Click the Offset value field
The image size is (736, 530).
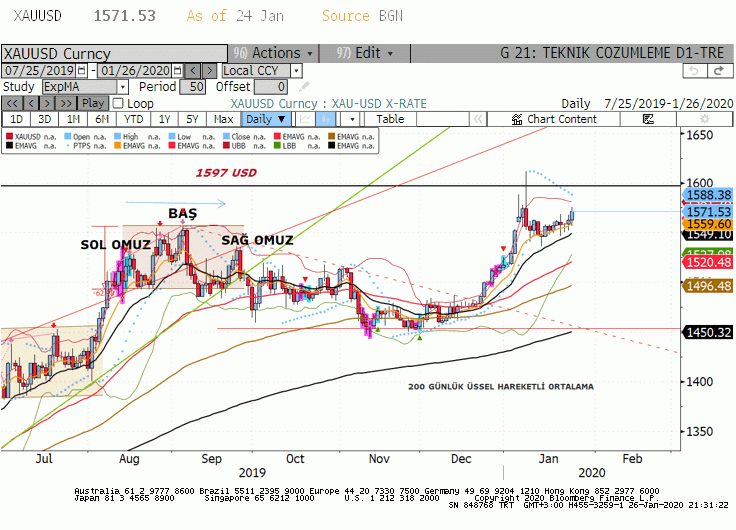coord(270,87)
